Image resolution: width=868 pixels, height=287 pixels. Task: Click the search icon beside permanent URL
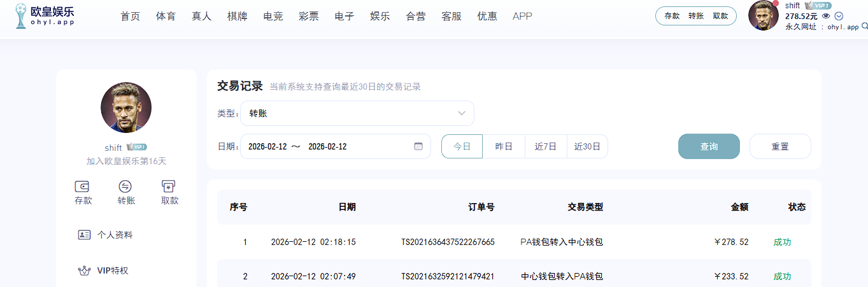coord(864,27)
